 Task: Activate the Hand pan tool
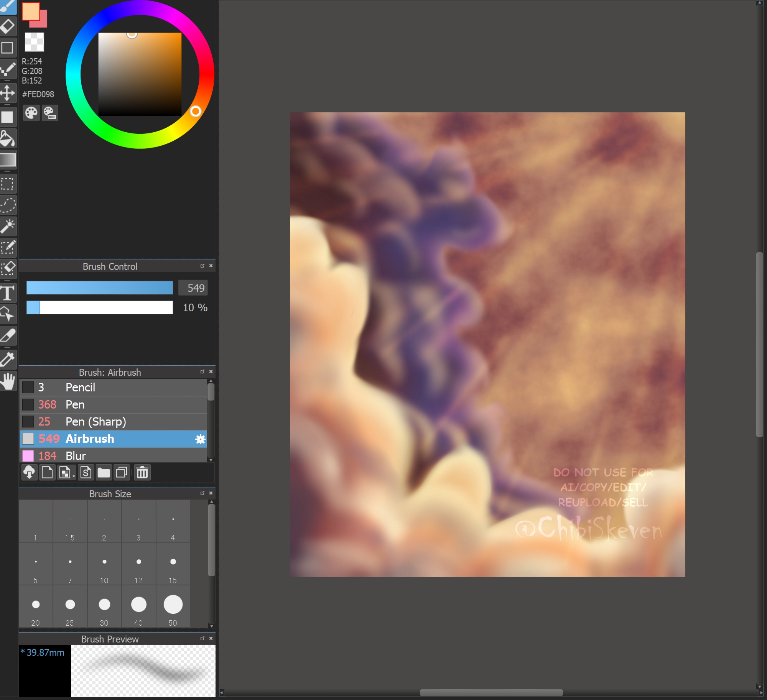pos(7,381)
